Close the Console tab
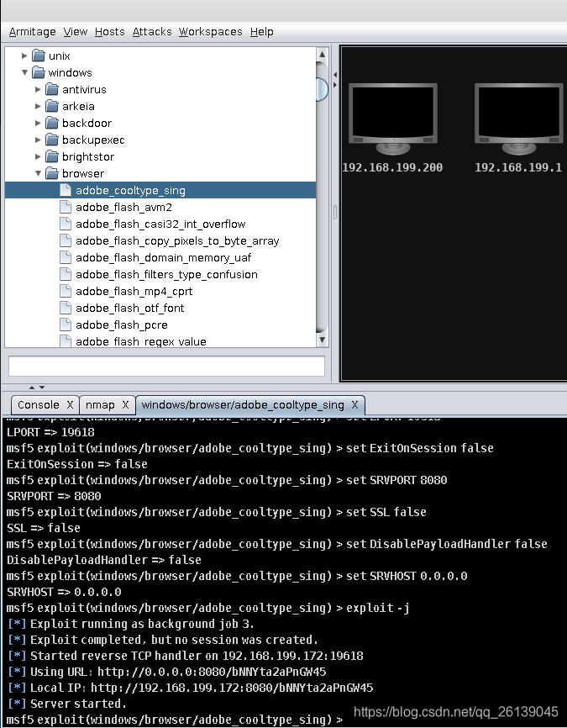 point(70,405)
